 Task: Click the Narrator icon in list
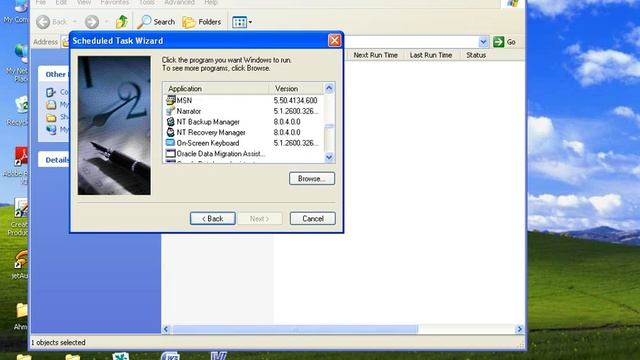click(171, 111)
